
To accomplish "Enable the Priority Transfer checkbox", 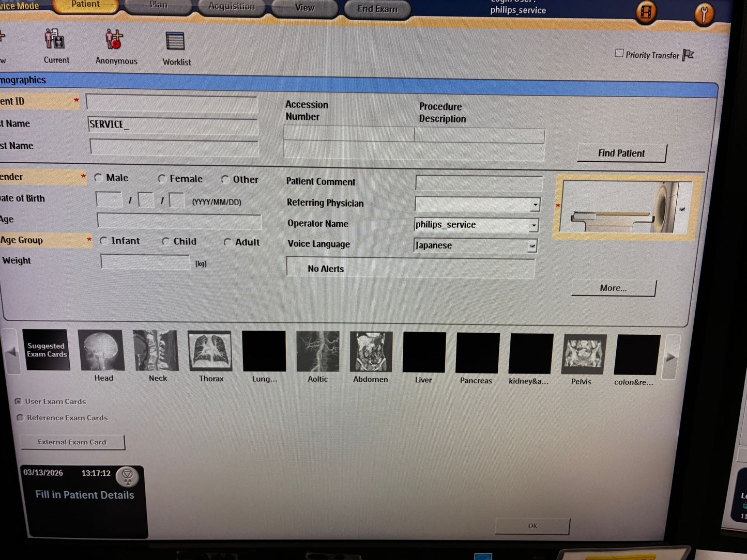I will pyautogui.click(x=619, y=53).
